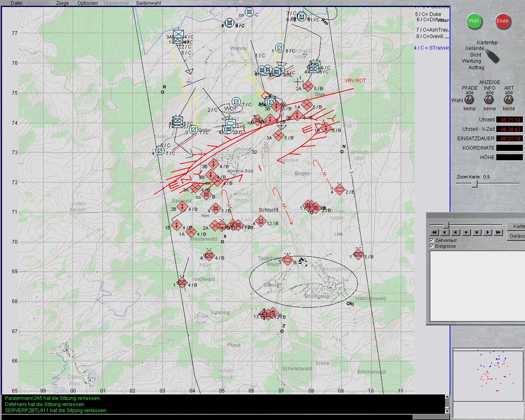Click the play forward button

pos(487,233)
